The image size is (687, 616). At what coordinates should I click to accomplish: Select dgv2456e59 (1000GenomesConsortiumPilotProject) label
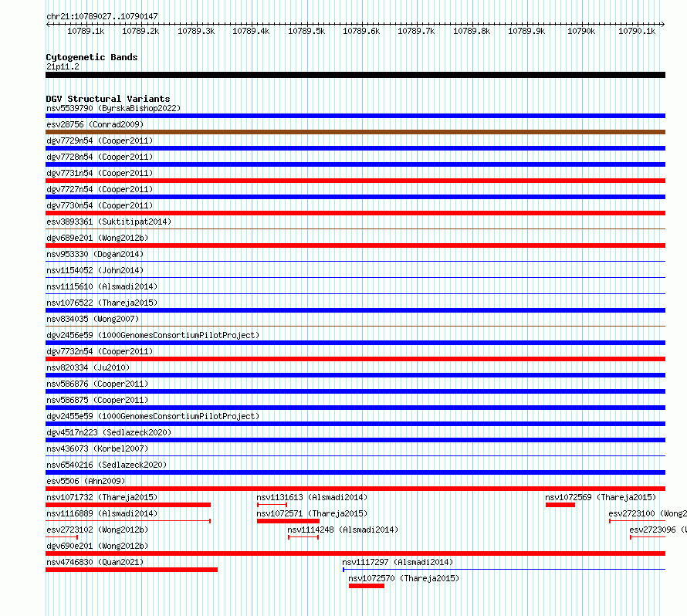tap(153, 335)
